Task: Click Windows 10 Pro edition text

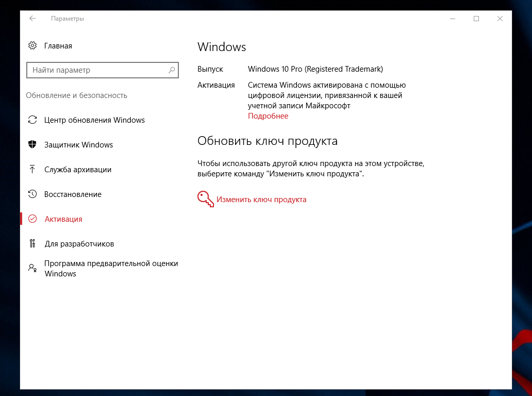Action: click(x=315, y=69)
